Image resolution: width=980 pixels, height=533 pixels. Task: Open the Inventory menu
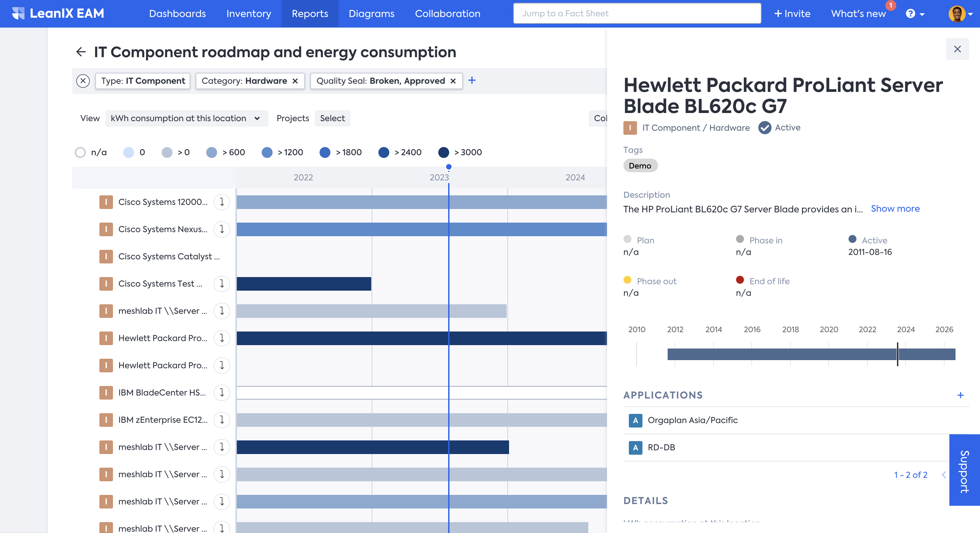(x=248, y=14)
